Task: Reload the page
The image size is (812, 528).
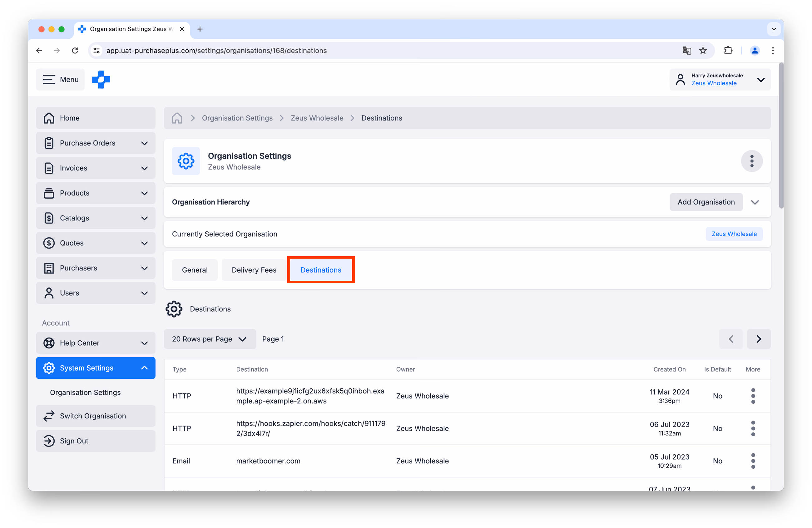Action: 75,51
